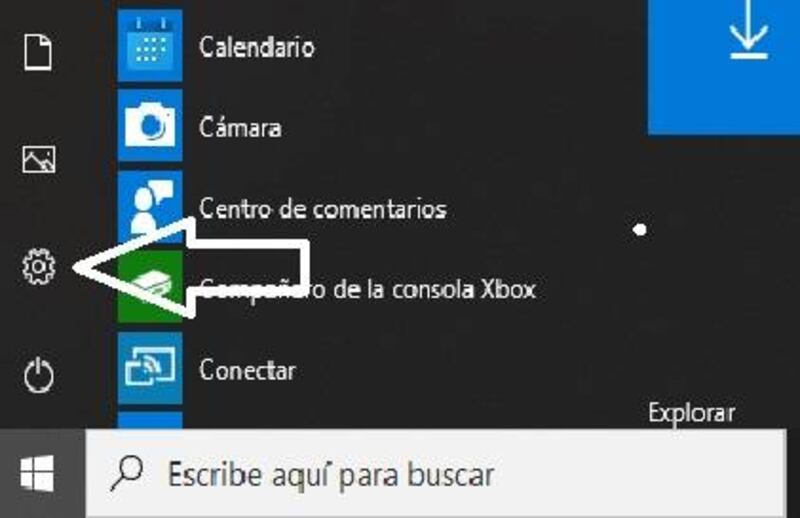Launch the Conectar app icon
The width and height of the screenshot is (800, 518).
150,368
